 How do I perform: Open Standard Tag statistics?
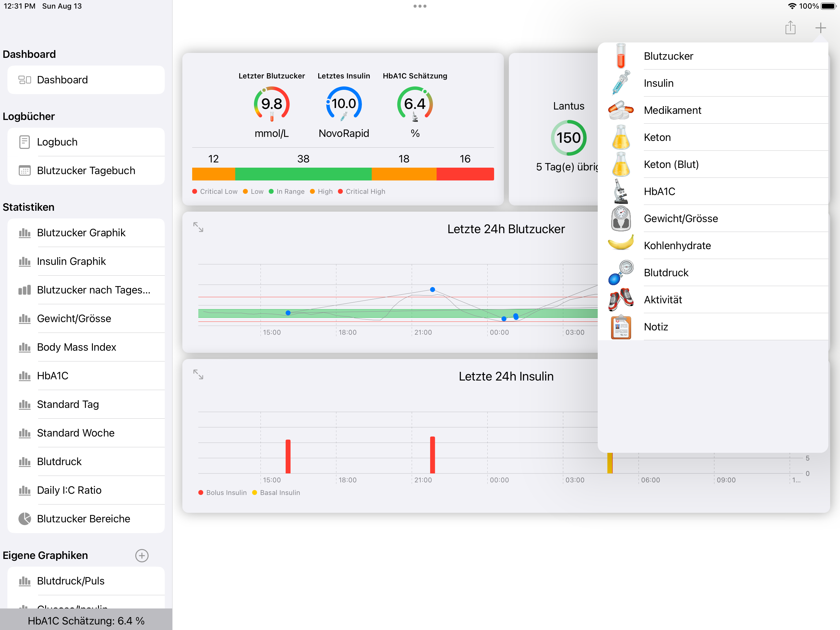click(86, 404)
